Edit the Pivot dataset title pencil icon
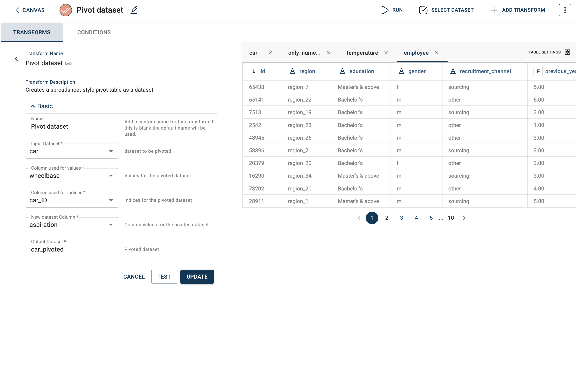 click(x=134, y=10)
